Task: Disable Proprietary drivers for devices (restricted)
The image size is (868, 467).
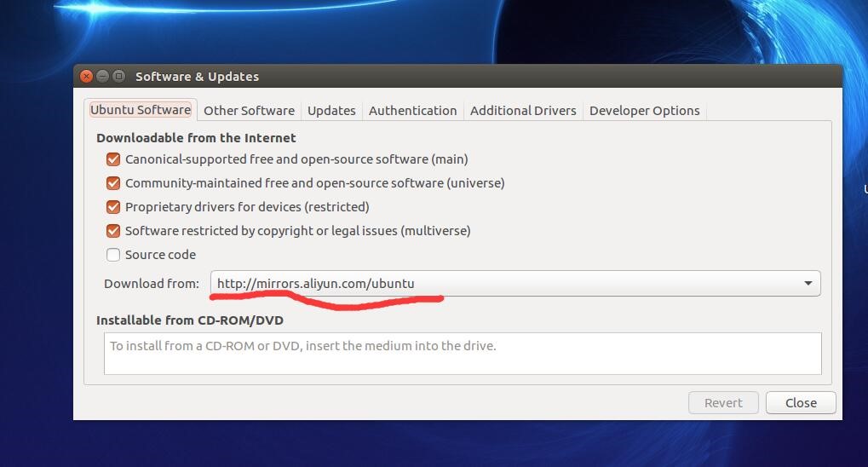Action: coord(113,207)
